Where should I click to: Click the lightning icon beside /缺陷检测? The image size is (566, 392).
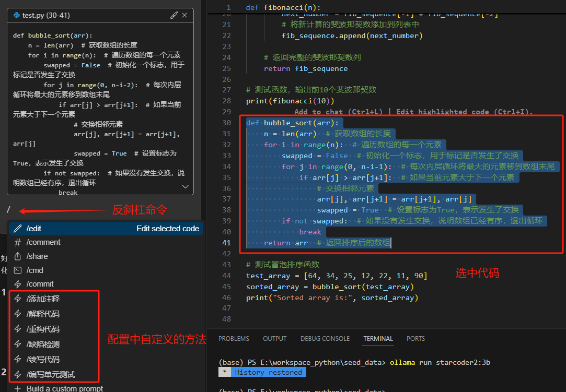(17, 344)
